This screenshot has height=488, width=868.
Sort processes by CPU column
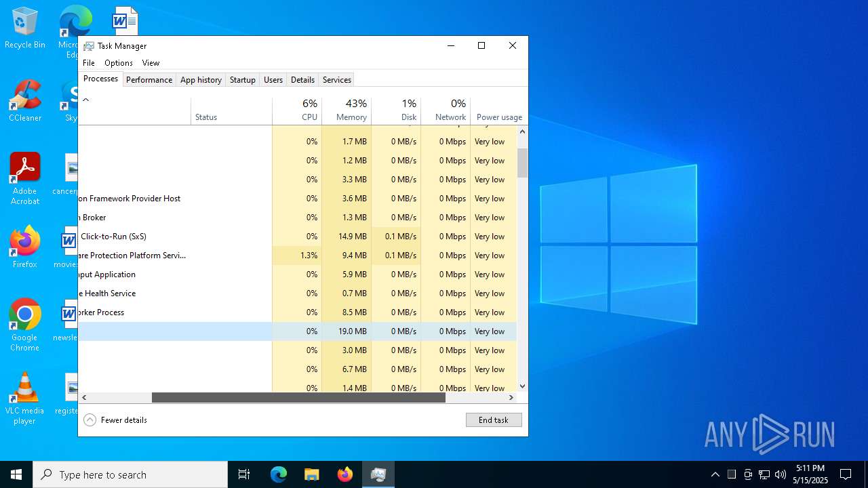click(297, 110)
